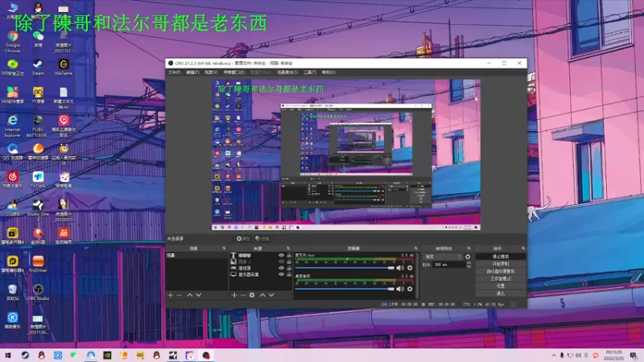The height and width of the screenshot is (362, 644).
Task: Toggle visibility of the third source row
Action: click(x=281, y=268)
